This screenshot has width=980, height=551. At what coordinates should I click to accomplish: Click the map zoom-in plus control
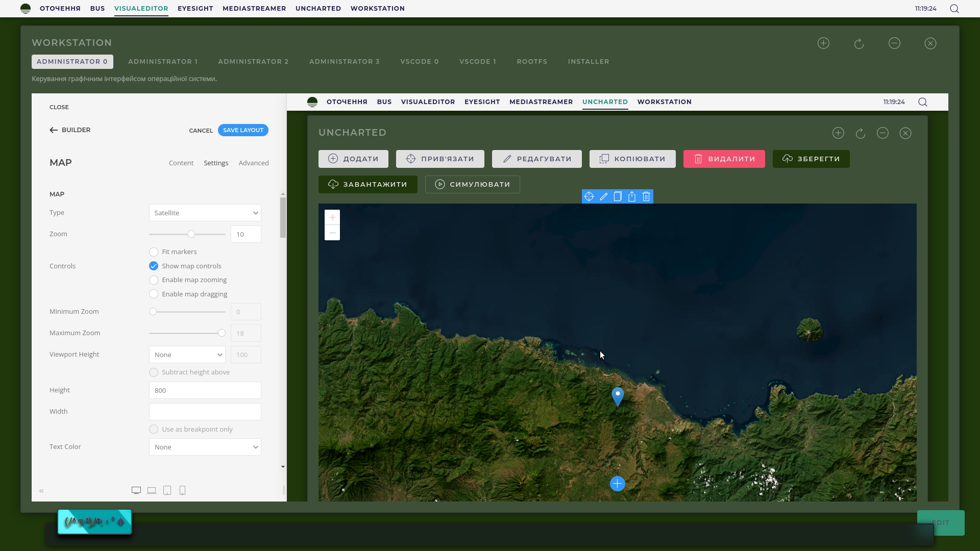[332, 217]
